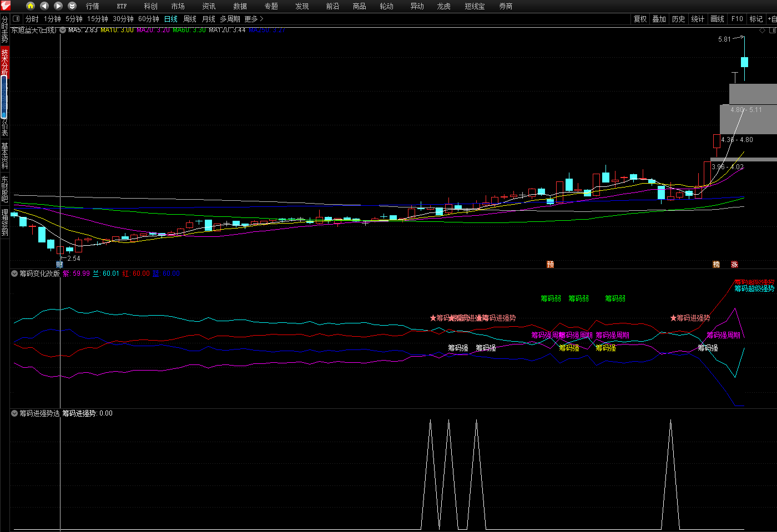
Task: Navigate forward with the right arrow icon
Action: (x=58, y=6)
